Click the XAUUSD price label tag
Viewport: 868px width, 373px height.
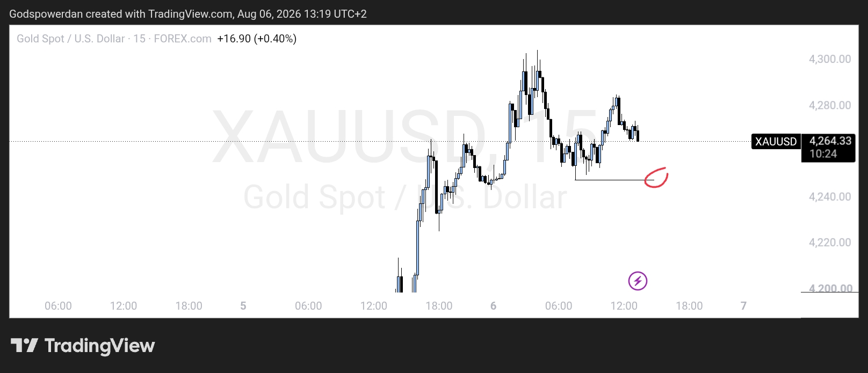click(x=776, y=142)
